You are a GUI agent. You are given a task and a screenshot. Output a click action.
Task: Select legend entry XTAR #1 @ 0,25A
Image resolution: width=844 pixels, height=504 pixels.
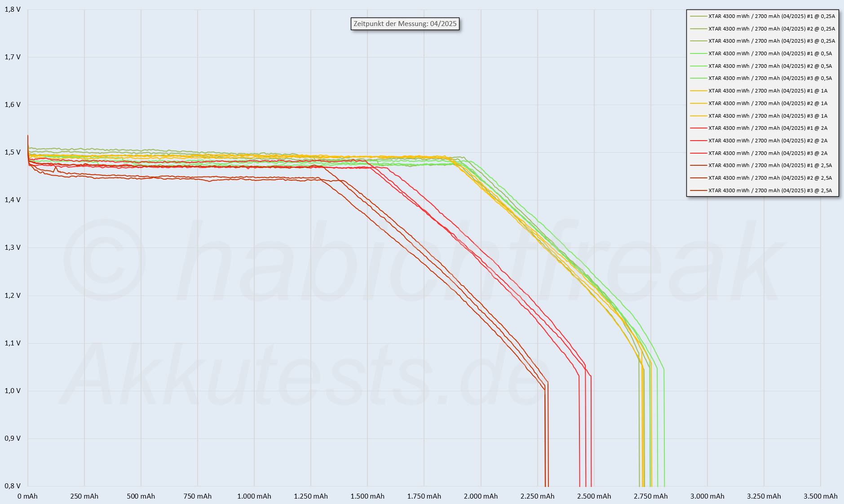pyautogui.click(x=762, y=16)
